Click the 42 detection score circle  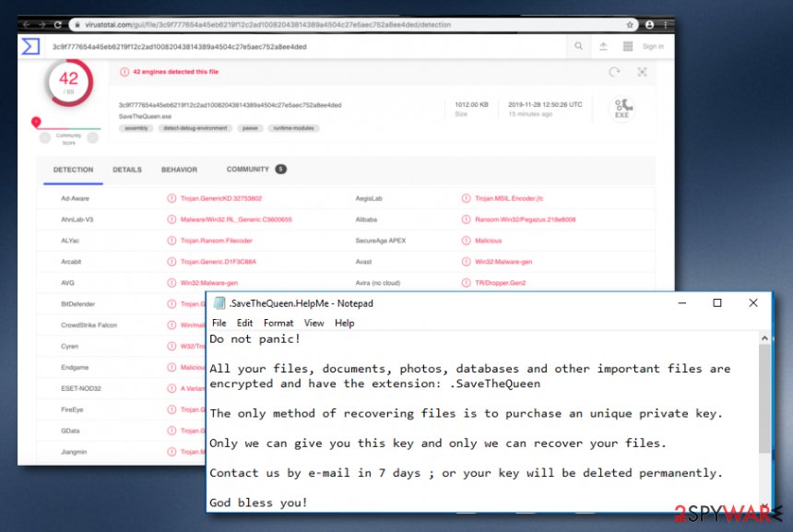69,82
